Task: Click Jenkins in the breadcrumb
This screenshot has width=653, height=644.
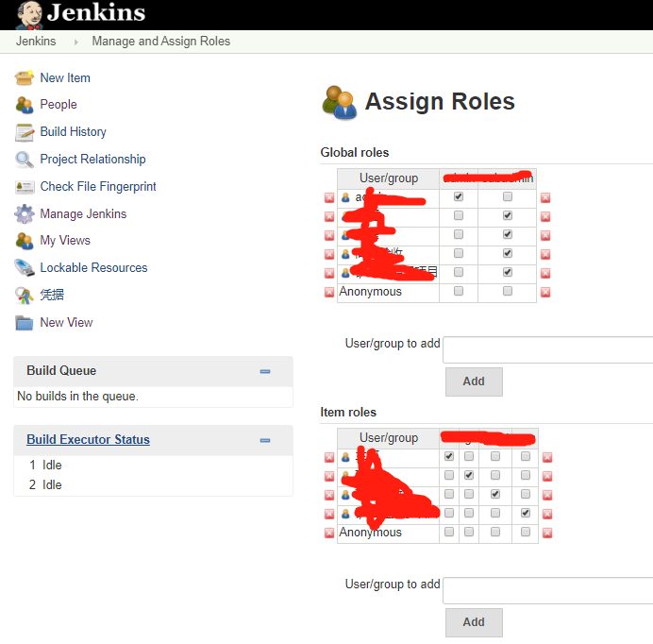Action: [x=36, y=42]
